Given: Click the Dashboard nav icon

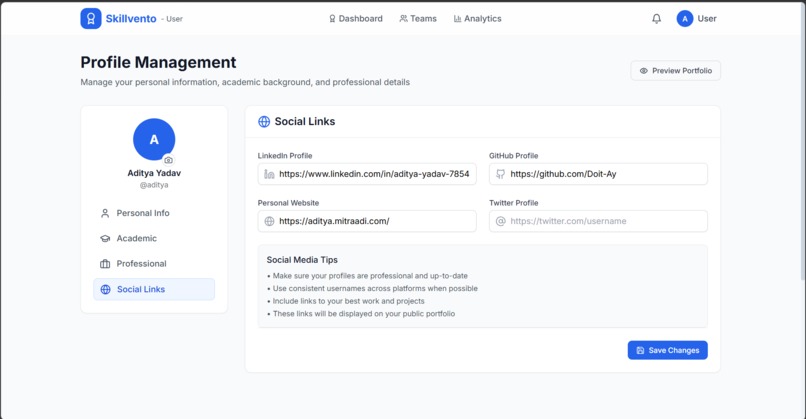Looking at the screenshot, I should pyautogui.click(x=332, y=19).
